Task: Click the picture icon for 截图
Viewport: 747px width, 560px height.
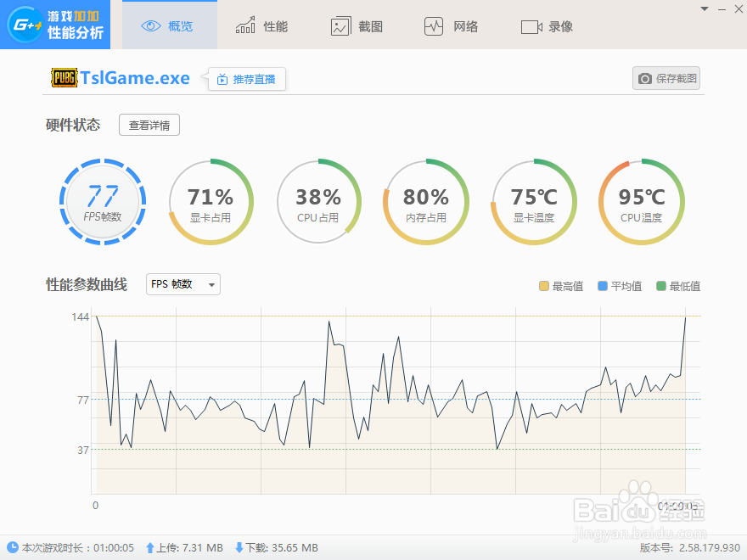Action: (340, 26)
